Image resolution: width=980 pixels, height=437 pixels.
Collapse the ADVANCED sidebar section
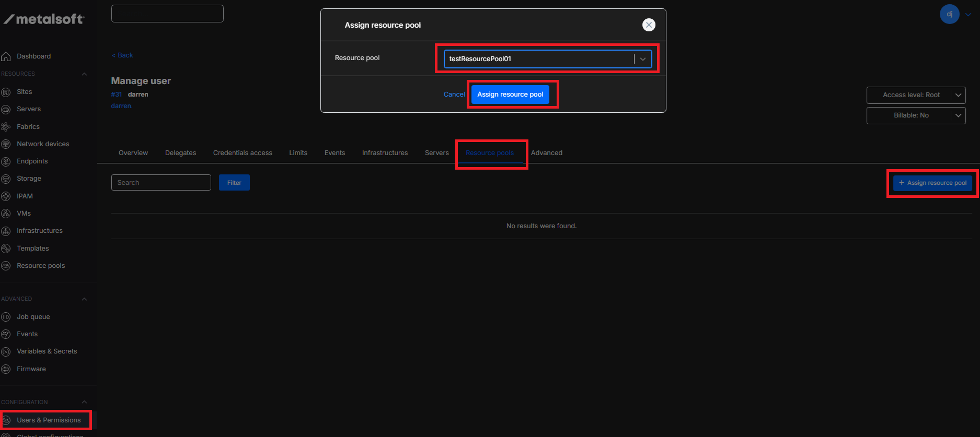tap(84, 299)
